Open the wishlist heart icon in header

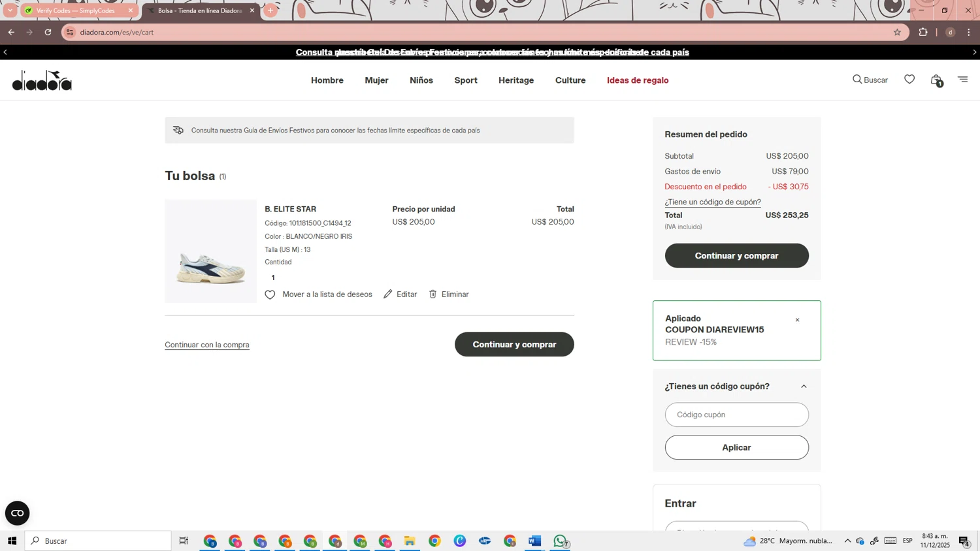909,79
